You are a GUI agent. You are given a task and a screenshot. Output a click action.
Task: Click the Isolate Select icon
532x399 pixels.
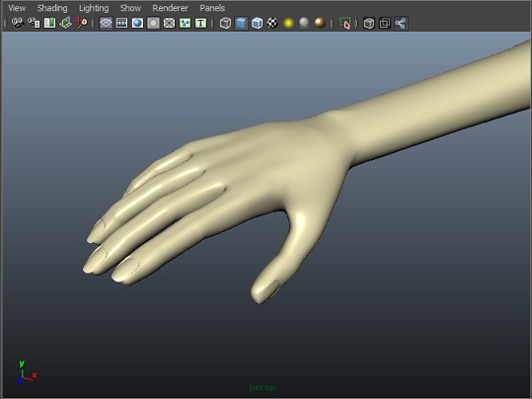pyautogui.click(x=345, y=23)
